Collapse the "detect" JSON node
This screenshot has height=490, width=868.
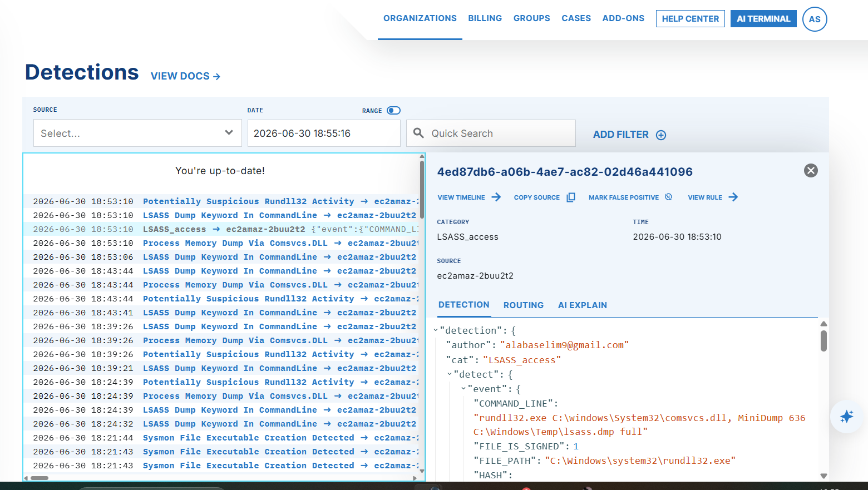[x=450, y=374]
